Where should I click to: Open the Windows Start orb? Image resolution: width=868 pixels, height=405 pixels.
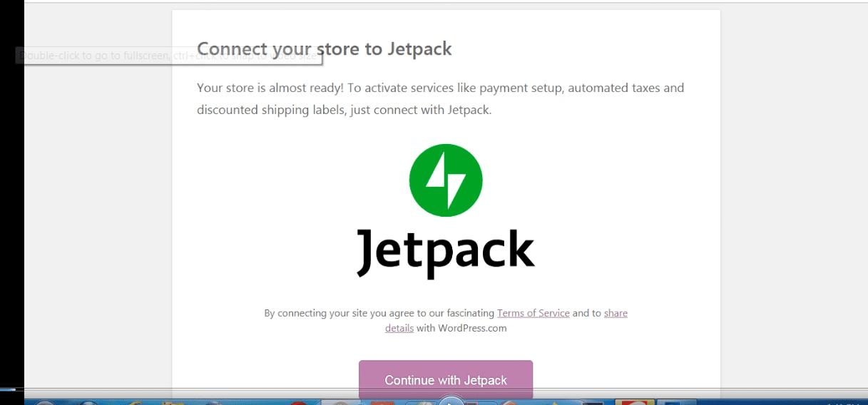pyautogui.click(x=45, y=402)
